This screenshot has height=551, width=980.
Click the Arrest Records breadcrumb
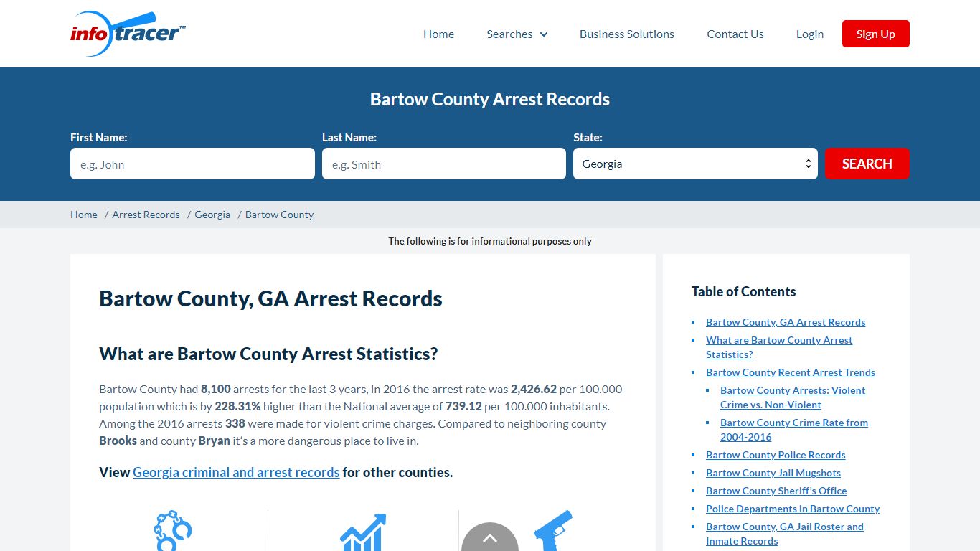pyautogui.click(x=146, y=215)
